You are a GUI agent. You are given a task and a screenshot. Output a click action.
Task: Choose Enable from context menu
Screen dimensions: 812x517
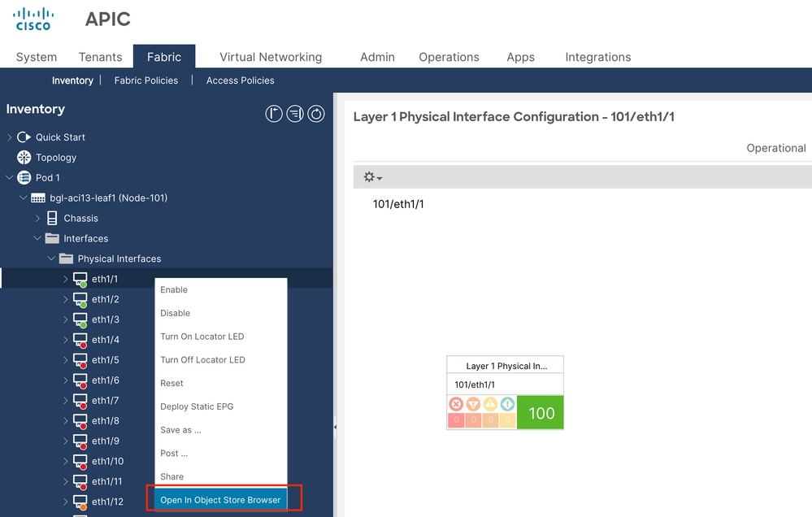tap(220, 289)
